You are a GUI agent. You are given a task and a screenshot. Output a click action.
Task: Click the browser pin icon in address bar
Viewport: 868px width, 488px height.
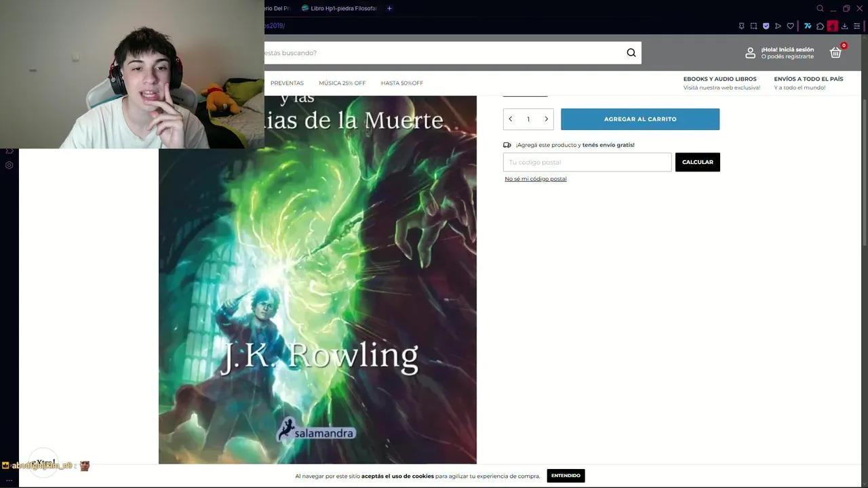(741, 26)
